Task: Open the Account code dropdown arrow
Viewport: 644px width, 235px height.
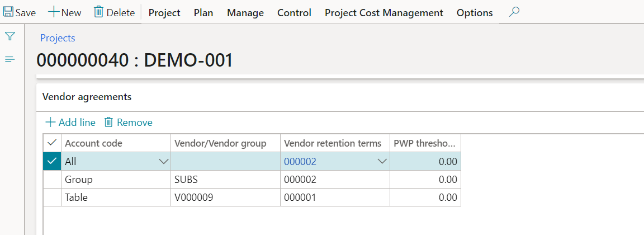Action: 164,162
